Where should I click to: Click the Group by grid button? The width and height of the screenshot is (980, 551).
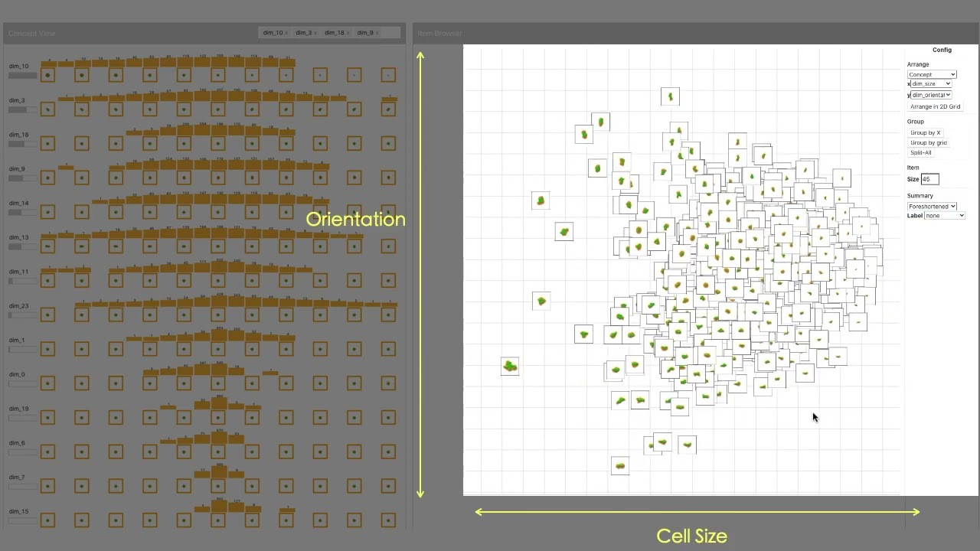coord(928,142)
